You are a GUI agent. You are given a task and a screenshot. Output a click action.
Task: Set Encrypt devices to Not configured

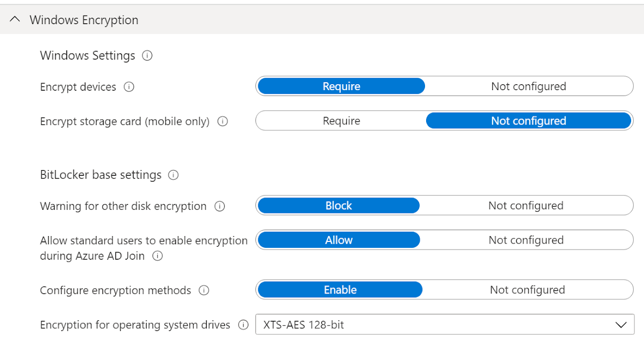tap(528, 86)
